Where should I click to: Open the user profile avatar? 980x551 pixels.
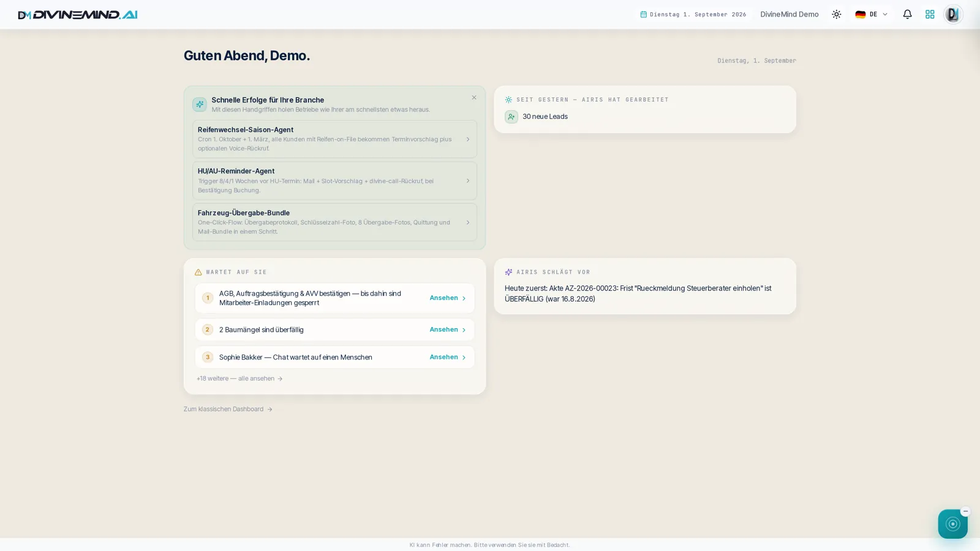pos(952,14)
